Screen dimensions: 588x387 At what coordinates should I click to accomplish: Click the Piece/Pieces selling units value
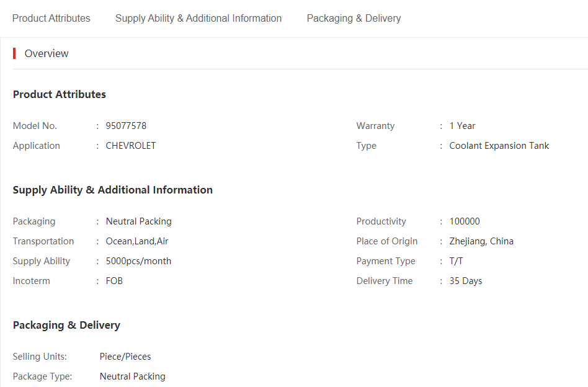coord(125,356)
